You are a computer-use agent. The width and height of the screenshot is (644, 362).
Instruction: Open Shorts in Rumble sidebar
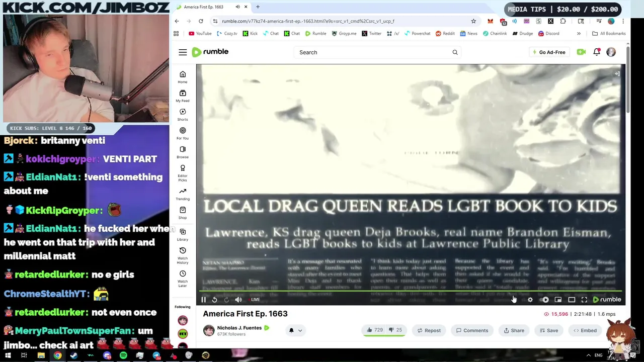183,115
